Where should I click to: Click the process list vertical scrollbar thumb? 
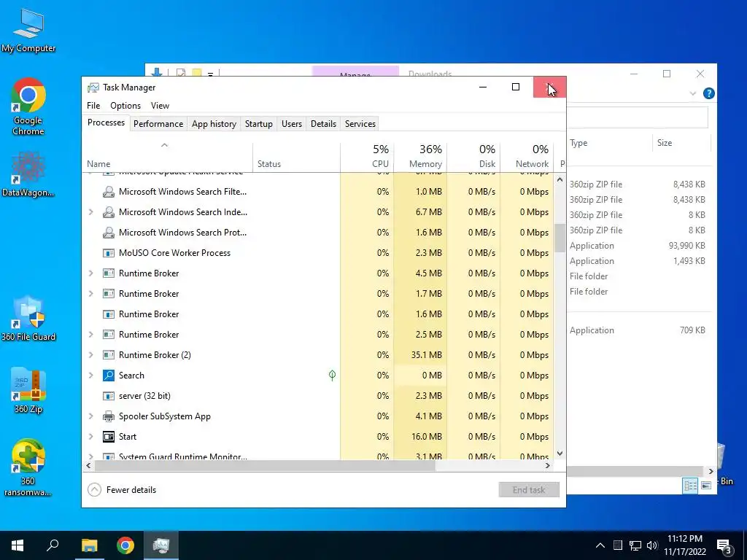560,238
